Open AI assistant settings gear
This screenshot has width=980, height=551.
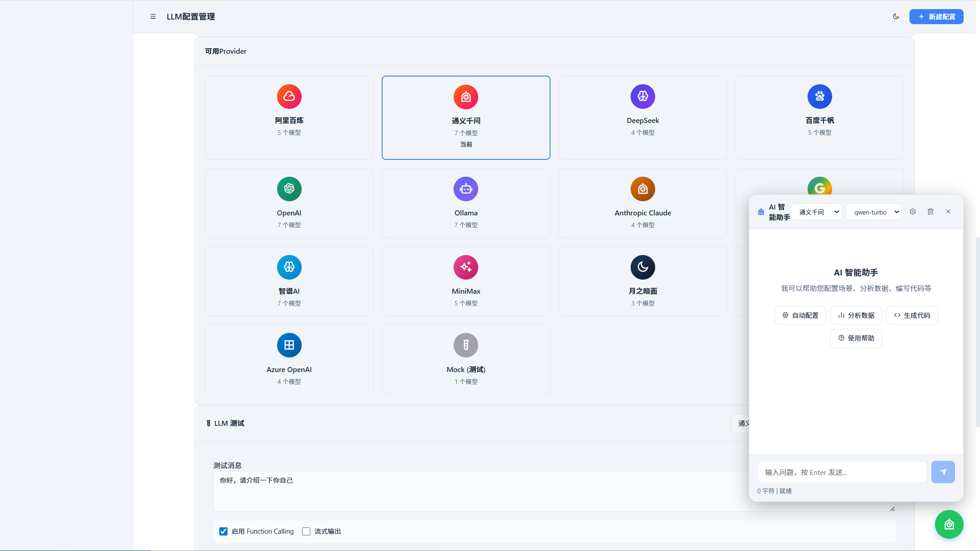pos(913,212)
